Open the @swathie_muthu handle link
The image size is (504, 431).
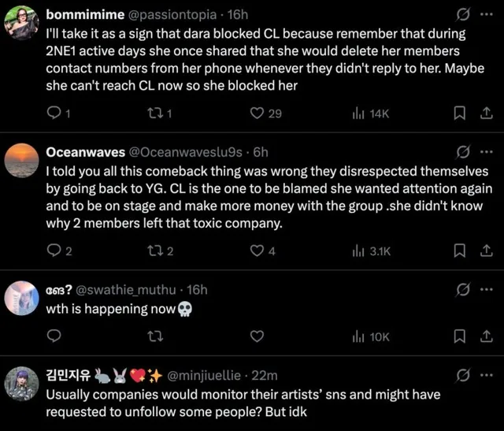pos(126,290)
